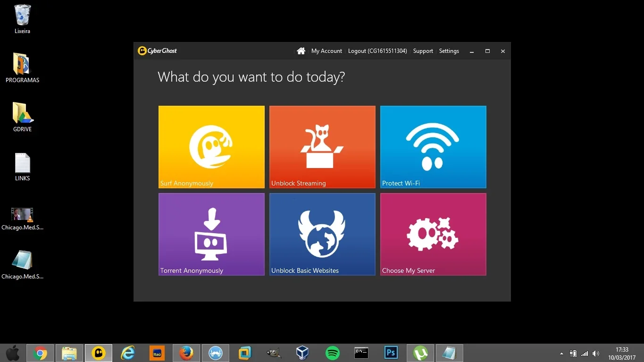
Task: Open the Unblock Streaming tile
Action: [322, 147]
